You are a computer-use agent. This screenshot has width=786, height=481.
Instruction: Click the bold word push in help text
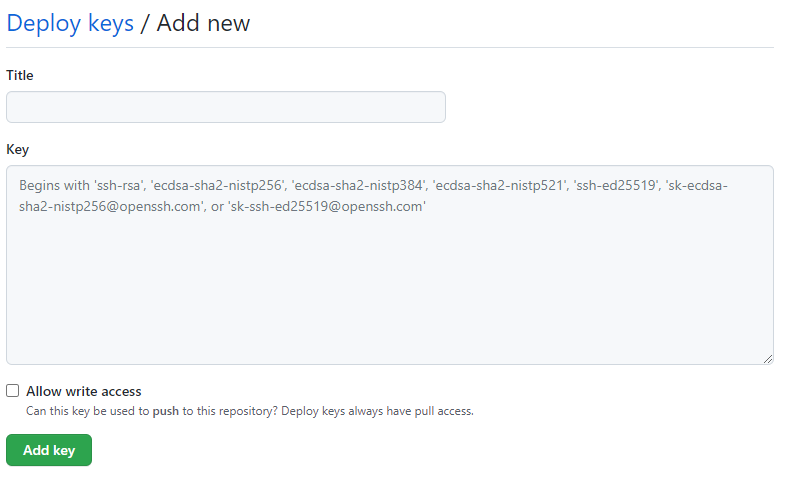[165, 411]
